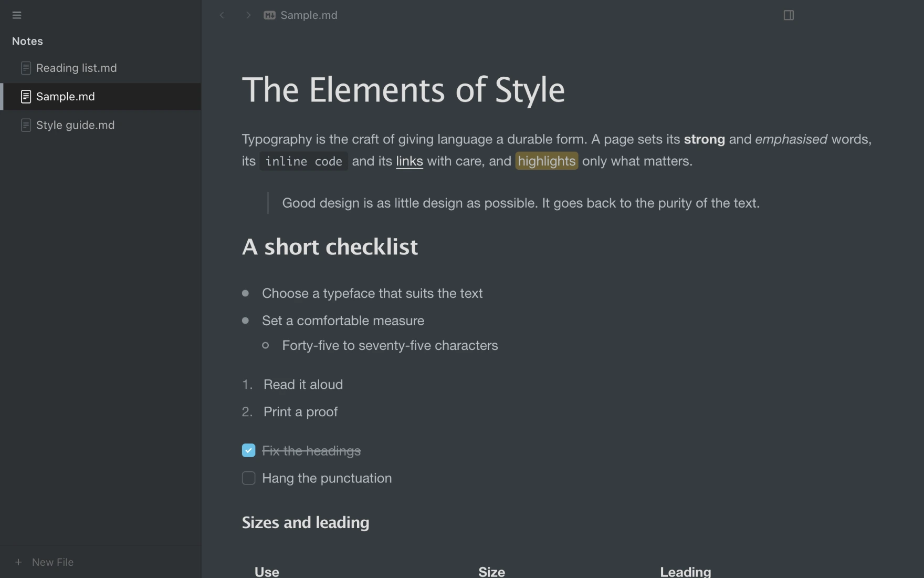Click the plus icon beside New File
Viewport: 924px width, 578px height.
coord(18,562)
